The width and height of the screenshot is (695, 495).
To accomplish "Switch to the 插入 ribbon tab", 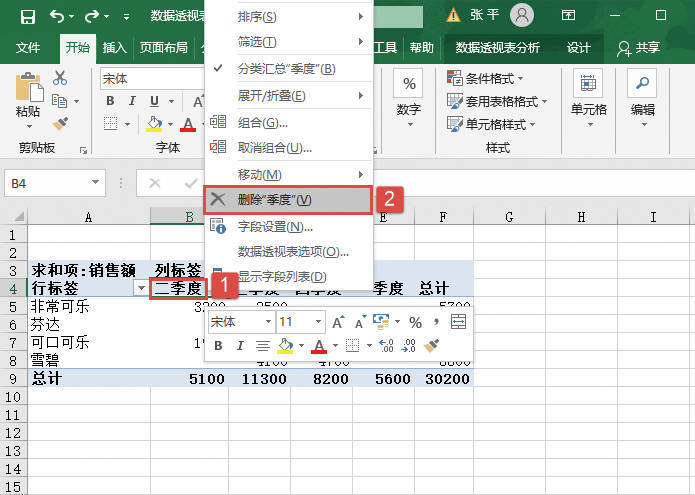I will (x=115, y=47).
